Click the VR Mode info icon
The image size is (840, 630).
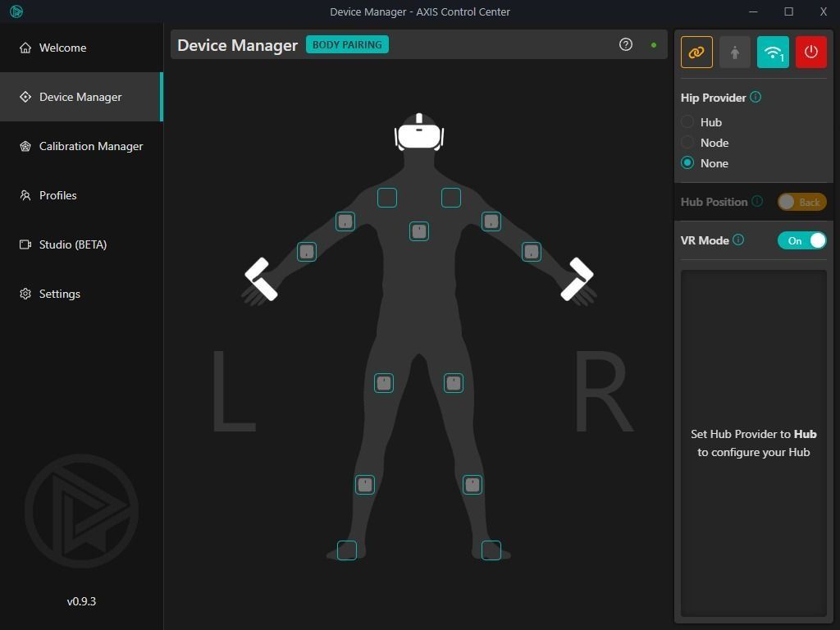click(738, 240)
